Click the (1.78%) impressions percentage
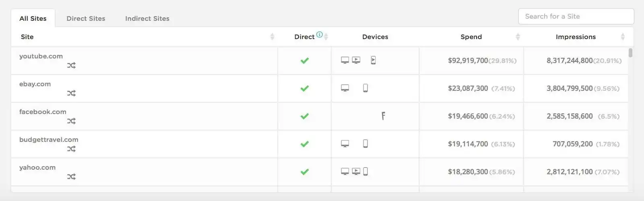Screen dimensions: 644x201 [607, 144]
